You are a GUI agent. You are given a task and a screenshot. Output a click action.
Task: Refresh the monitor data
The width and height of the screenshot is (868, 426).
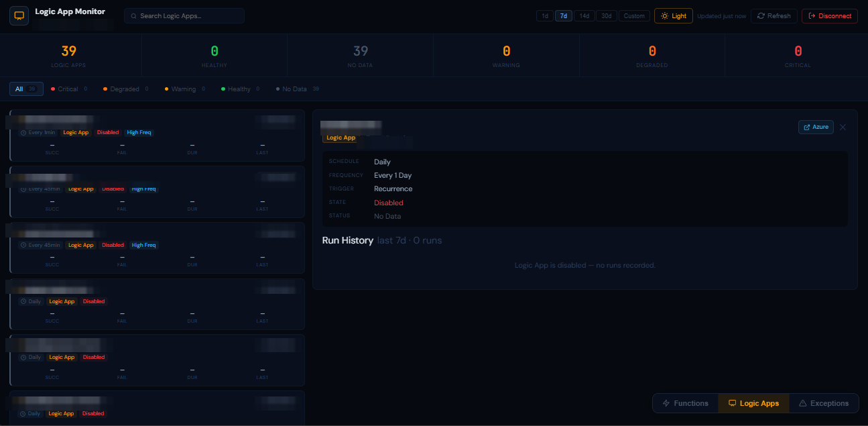[773, 16]
